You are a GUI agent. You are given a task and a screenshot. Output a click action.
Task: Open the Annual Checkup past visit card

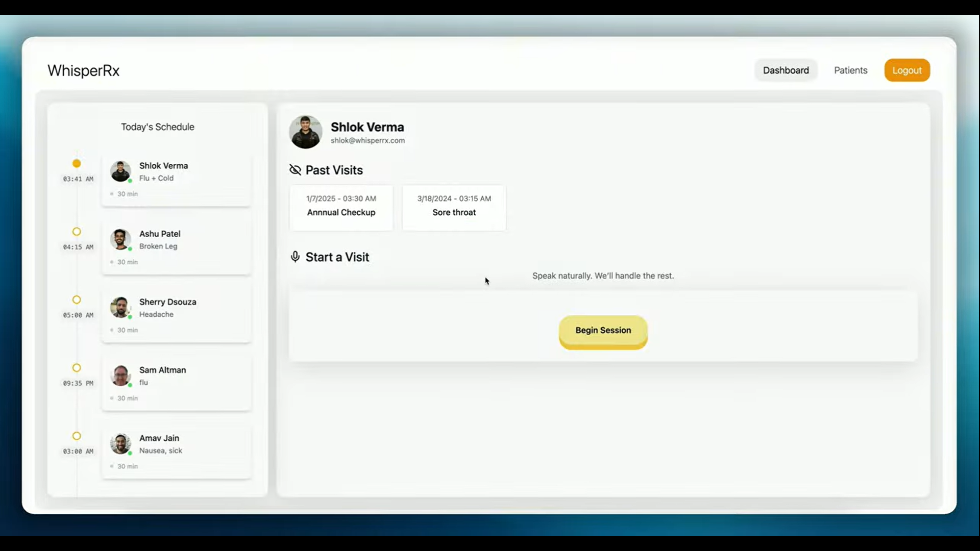pyautogui.click(x=341, y=207)
